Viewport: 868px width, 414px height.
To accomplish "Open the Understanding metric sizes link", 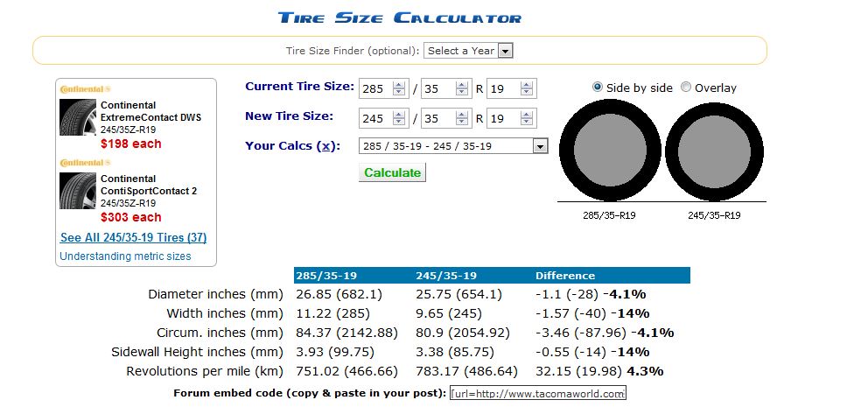I will tap(125, 256).
